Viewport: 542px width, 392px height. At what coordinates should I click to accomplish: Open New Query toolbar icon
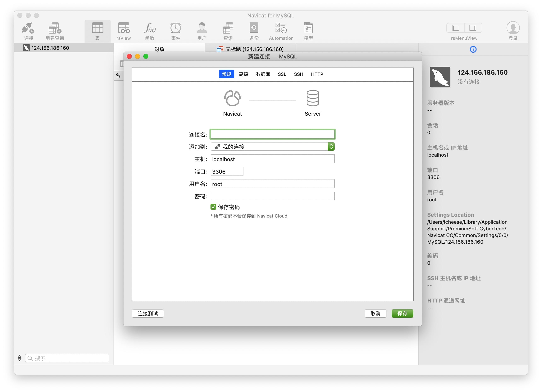pos(55,28)
